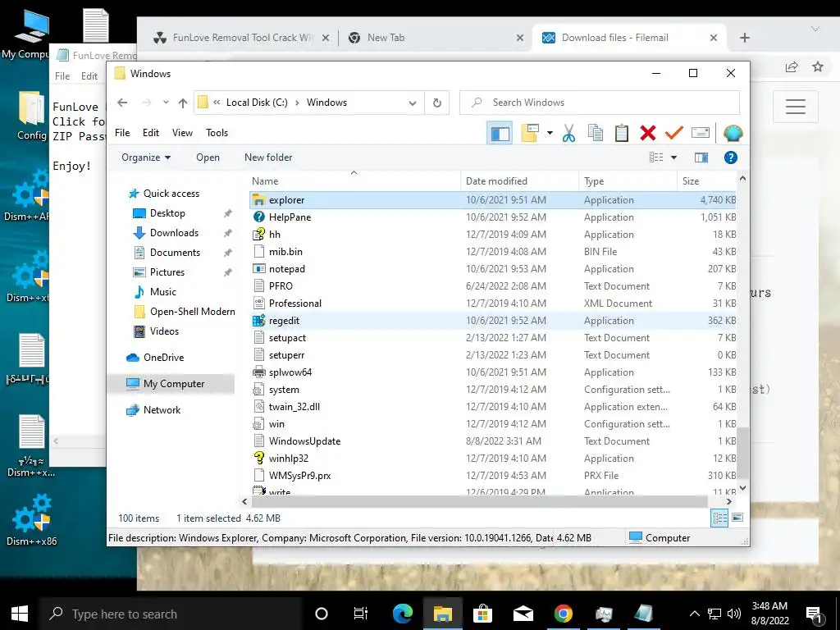Switch to large icons view in status bar
The width and height of the screenshot is (840, 630).
tap(737, 518)
